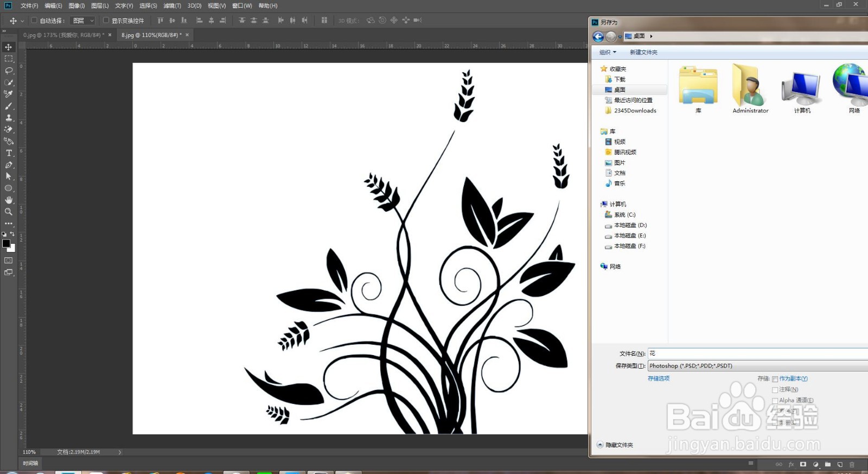Enable the 自动选择 checkbox
This screenshot has height=474, width=868.
pos(34,21)
